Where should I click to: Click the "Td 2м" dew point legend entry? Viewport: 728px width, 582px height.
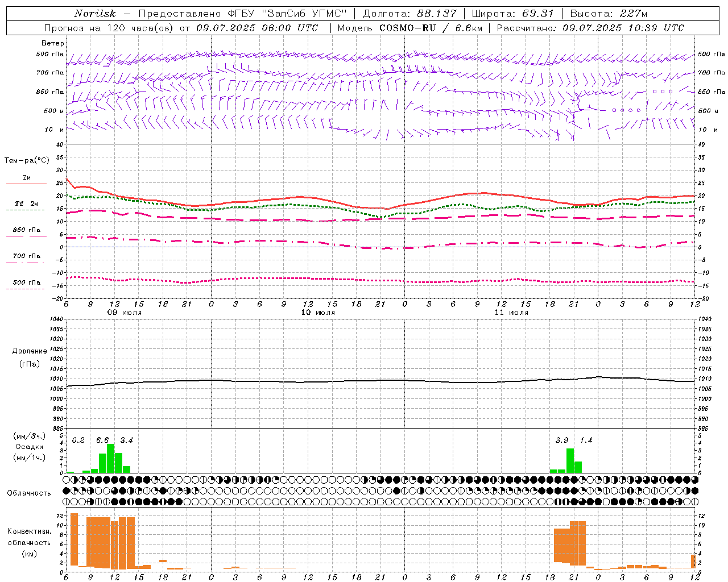[26, 203]
